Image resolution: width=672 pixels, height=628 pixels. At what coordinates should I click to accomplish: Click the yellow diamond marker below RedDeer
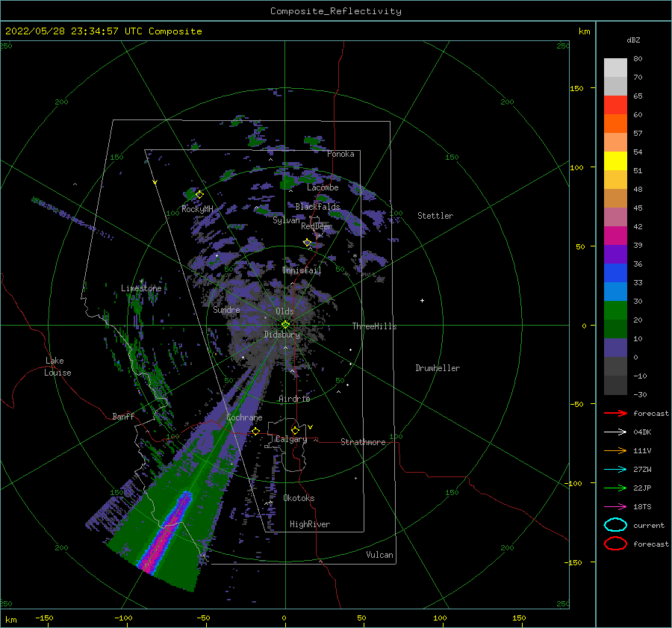pos(307,243)
